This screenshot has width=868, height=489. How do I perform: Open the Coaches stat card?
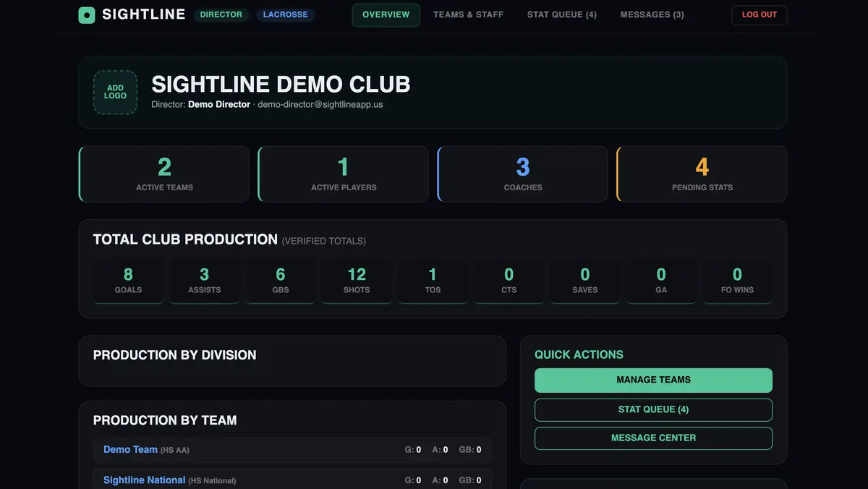click(523, 174)
